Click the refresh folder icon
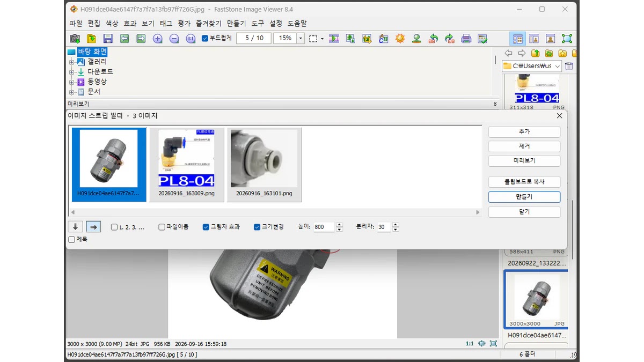 (x=549, y=53)
